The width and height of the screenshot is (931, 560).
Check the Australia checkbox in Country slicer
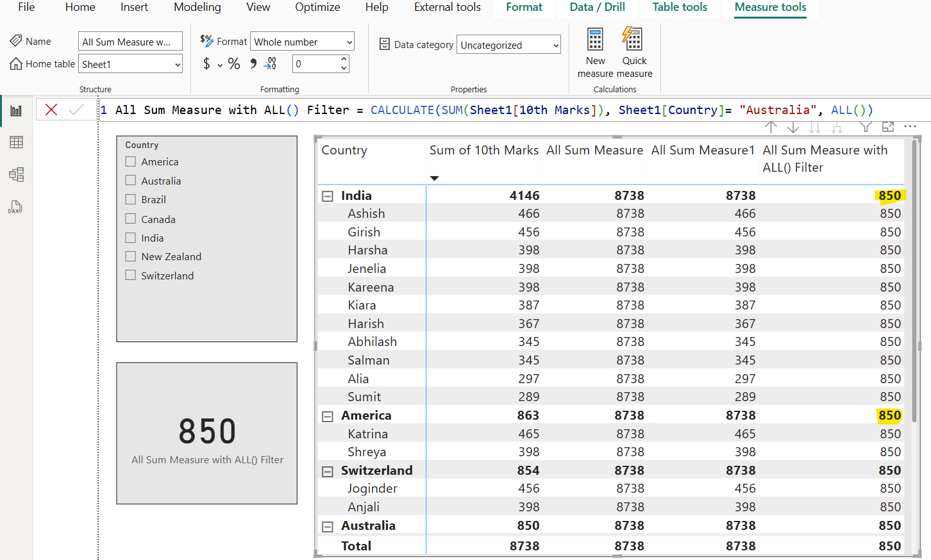(x=131, y=181)
